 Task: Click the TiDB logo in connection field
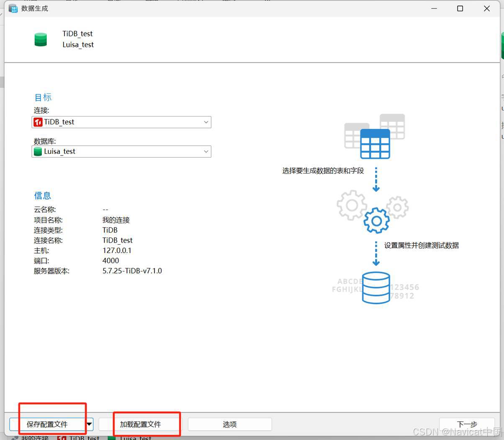pyautogui.click(x=38, y=122)
